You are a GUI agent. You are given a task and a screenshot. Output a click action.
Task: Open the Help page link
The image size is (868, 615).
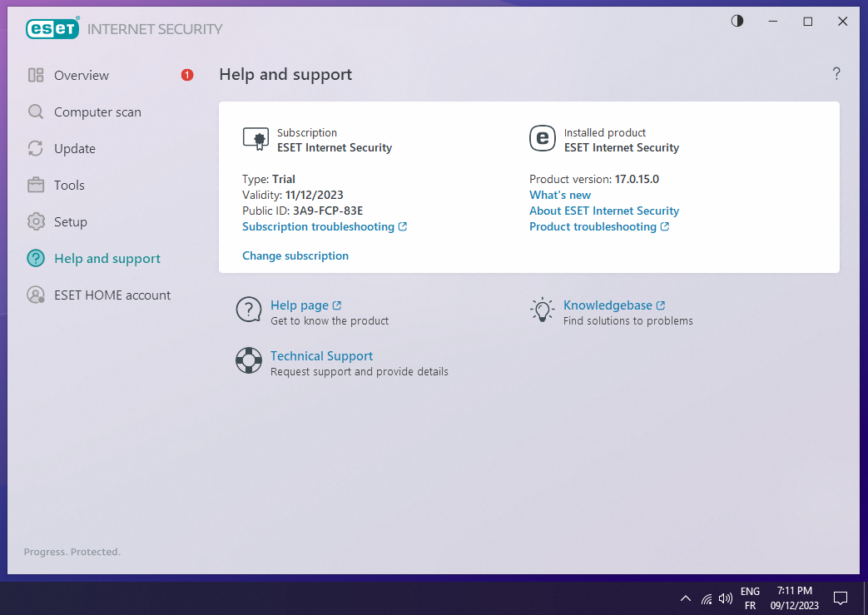305,305
